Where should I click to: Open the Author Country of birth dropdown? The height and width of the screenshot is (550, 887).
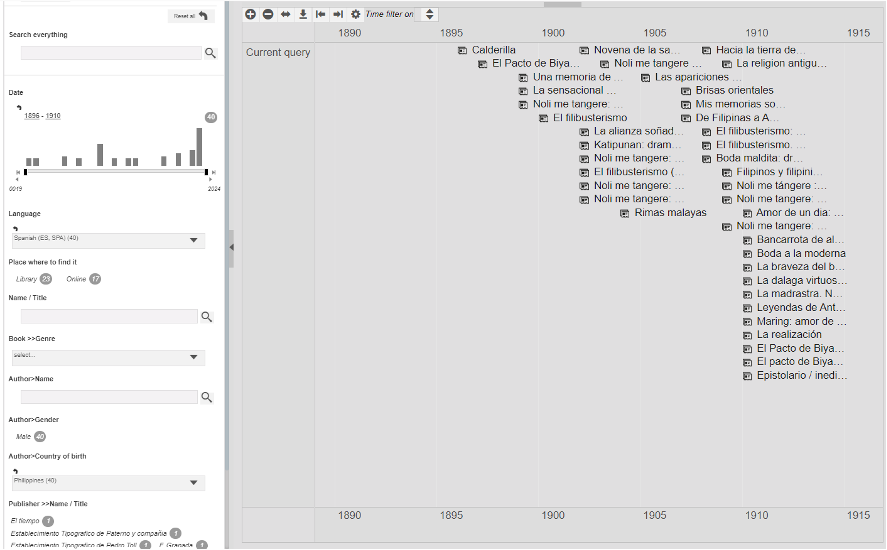coord(108,482)
